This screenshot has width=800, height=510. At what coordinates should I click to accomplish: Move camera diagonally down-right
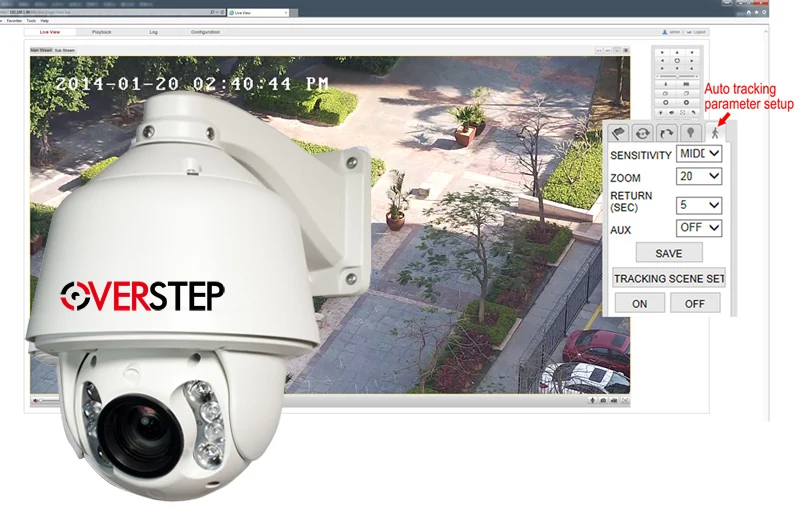pos(692,68)
